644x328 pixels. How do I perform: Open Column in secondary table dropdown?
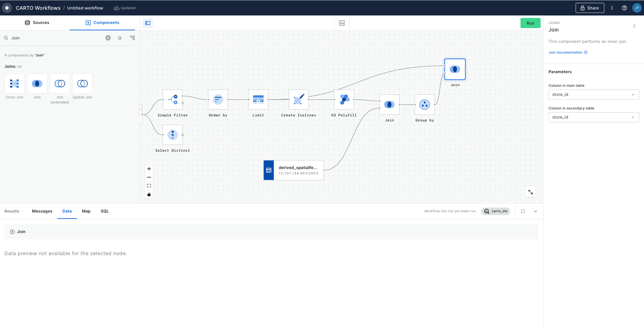coord(594,117)
